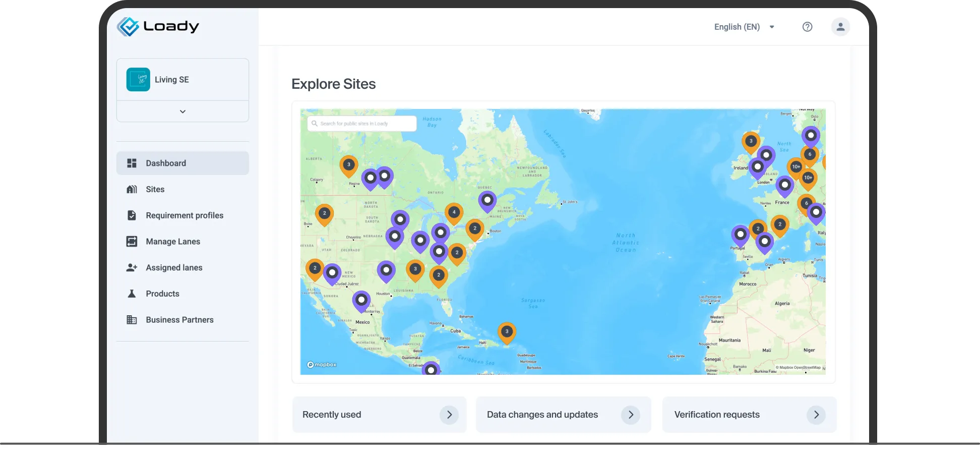980x459 pixels.
Task: Click the Dashboard grid icon
Action: point(132,163)
